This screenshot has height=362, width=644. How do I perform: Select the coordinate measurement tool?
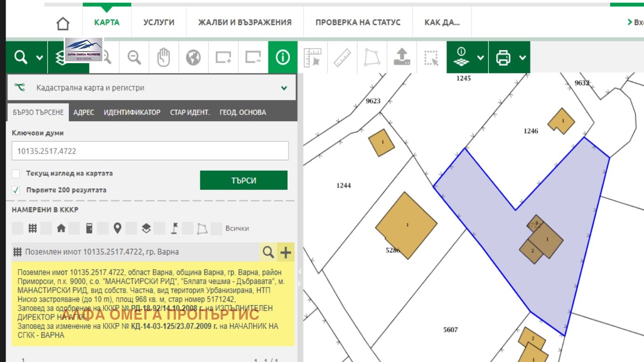tap(313, 58)
